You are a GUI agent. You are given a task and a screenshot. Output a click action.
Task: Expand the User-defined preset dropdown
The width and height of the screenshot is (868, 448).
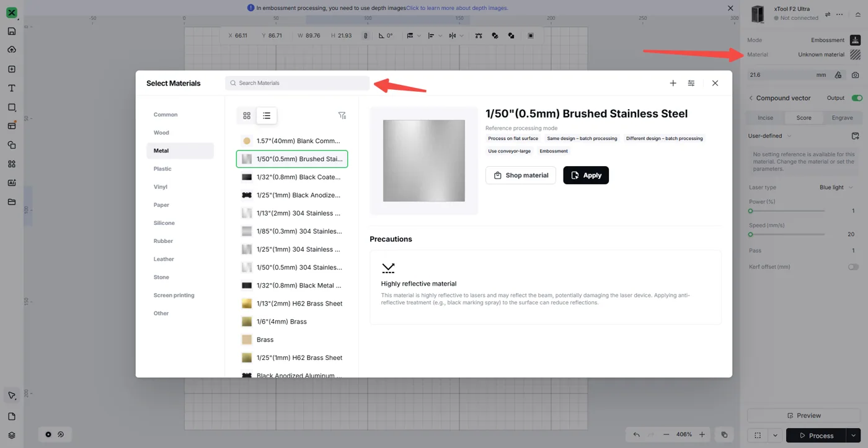click(x=769, y=136)
